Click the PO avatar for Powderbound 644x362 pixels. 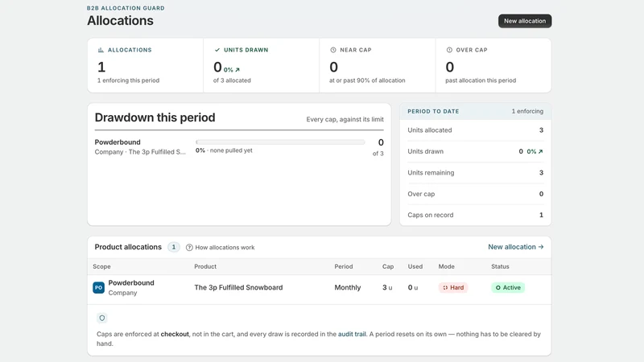coord(98,288)
